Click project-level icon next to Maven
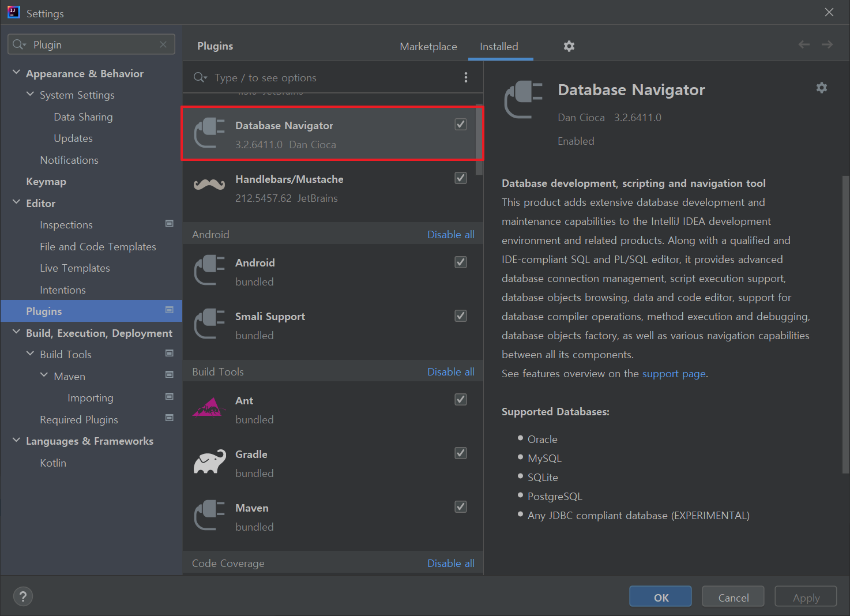Viewport: 850px width, 616px height. point(170,374)
